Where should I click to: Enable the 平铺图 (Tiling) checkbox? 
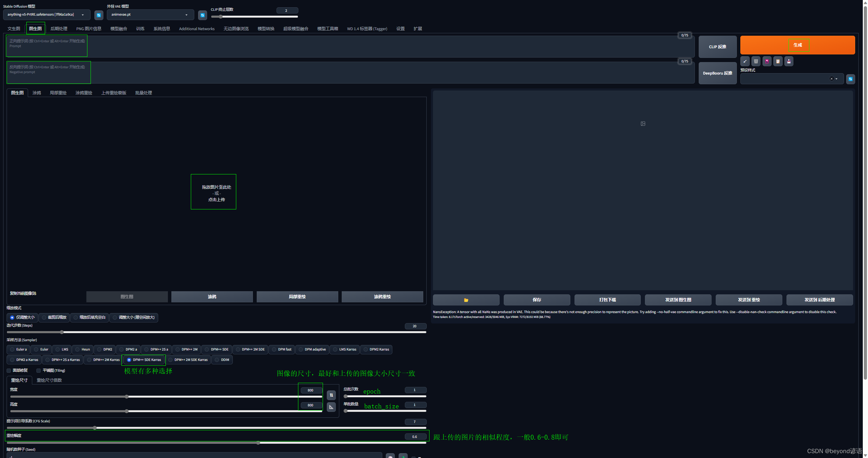click(39, 371)
